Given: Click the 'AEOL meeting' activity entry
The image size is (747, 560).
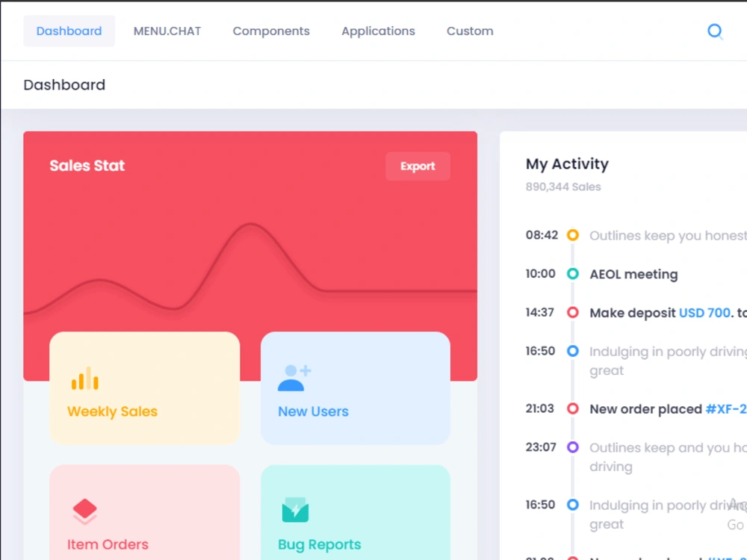Looking at the screenshot, I should [x=633, y=274].
